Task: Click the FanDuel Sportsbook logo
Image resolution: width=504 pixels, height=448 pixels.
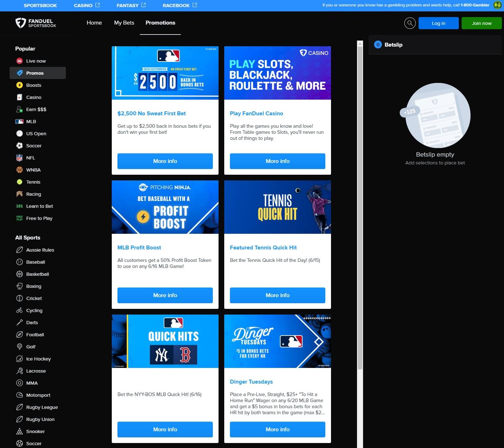Action: click(x=36, y=23)
